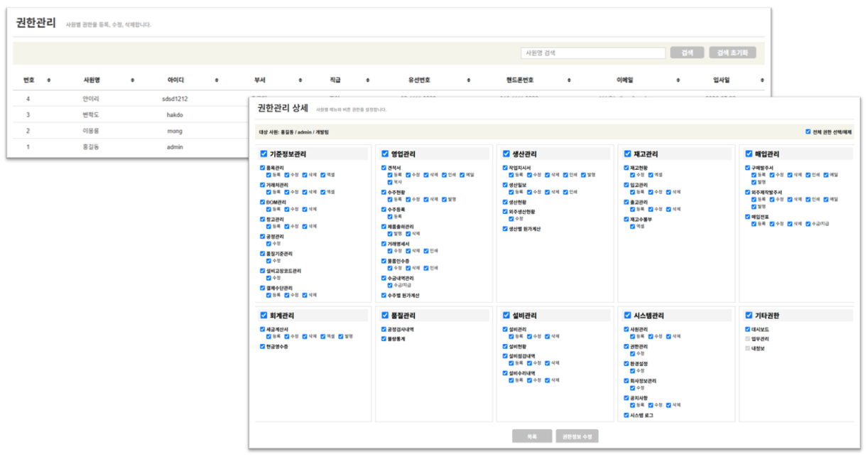Click the 검색 button
Screen dimensions: 868x457
[x=687, y=53]
